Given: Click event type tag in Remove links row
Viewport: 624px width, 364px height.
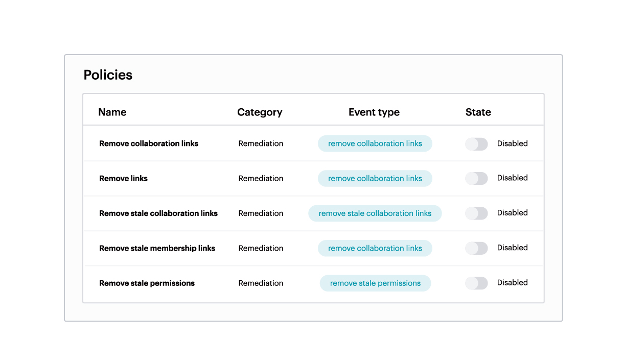Looking at the screenshot, I should click(x=375, y=178).
